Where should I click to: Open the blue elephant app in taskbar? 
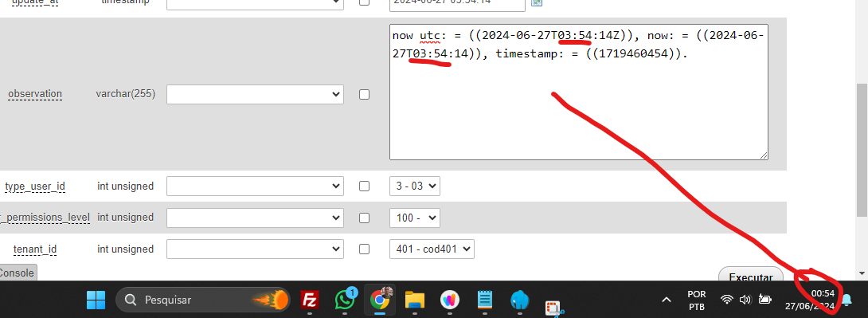[x=519, y=300]
